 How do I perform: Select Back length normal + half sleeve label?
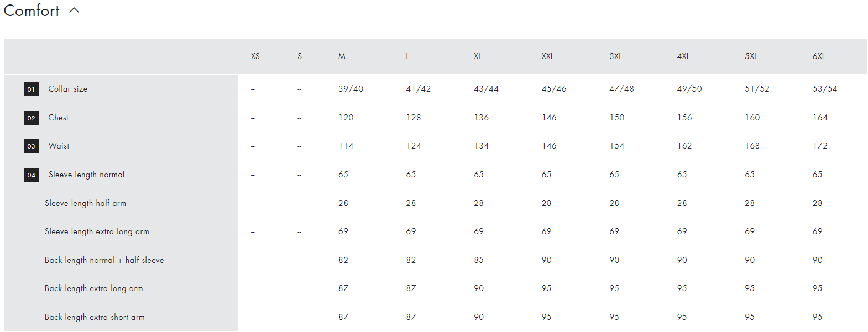[104, 260]
